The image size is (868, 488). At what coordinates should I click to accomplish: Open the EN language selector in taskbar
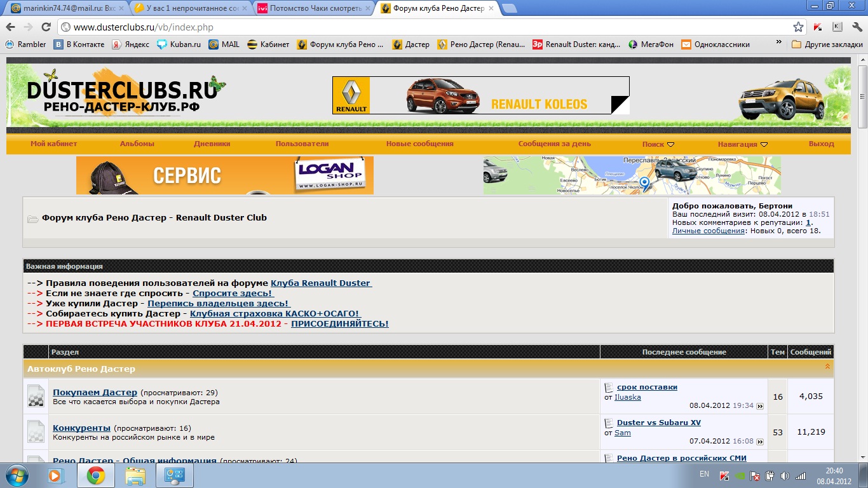click(x=704, y=474)
